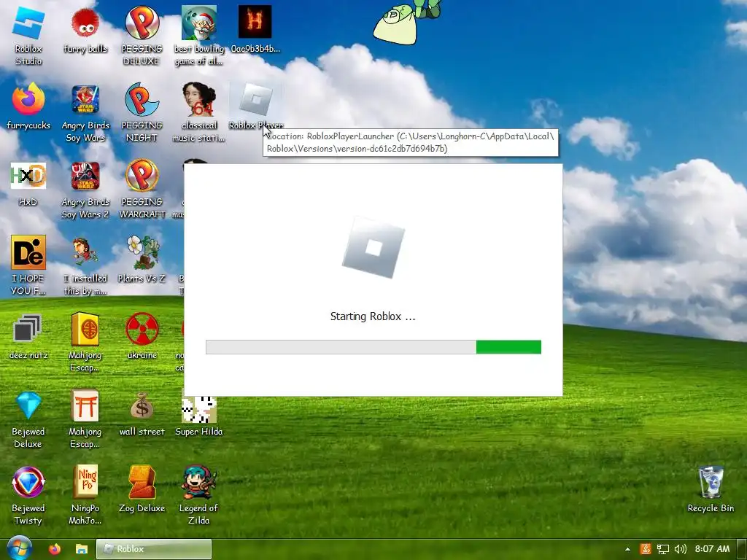
Task: Click the 8:07 AM clock
Action: 712,549
